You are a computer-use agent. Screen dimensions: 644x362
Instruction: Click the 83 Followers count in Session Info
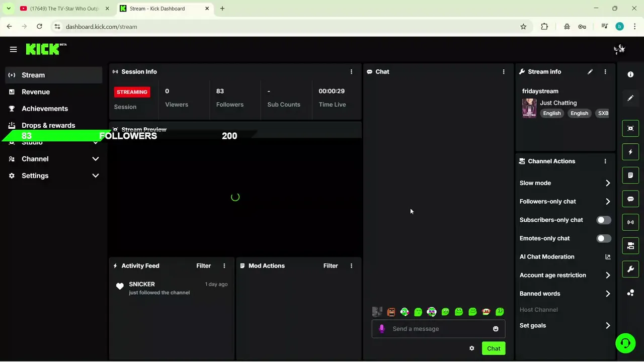tap(220, 91)
